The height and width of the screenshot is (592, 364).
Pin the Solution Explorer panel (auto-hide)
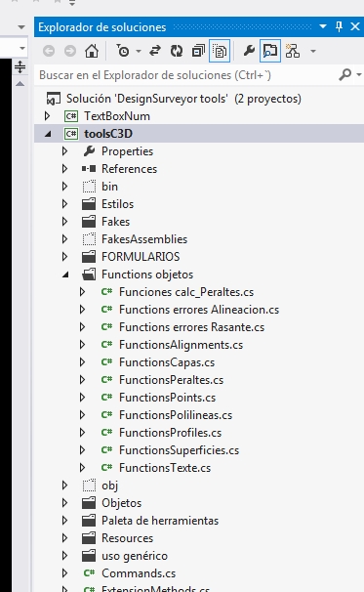coord(339,26)
